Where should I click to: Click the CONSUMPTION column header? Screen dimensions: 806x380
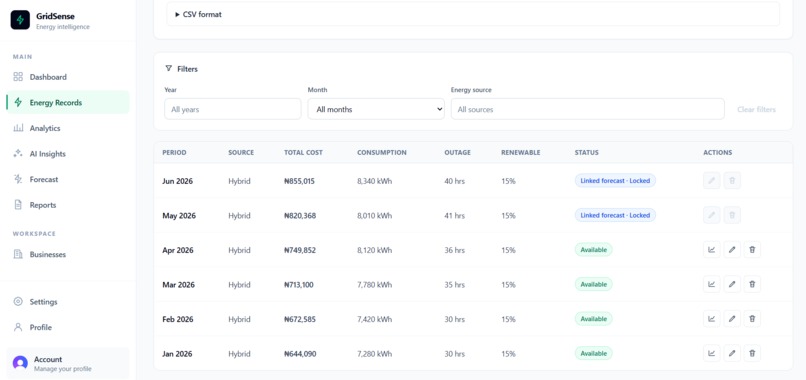pyautogui.click(x=382, y=153)
